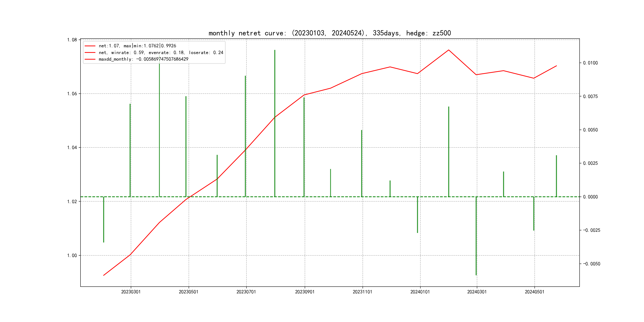Click the 20230301 x-axis tick label
Image resolution: width=644 pixels, height=322 pixels.
[x=131, y=292]
